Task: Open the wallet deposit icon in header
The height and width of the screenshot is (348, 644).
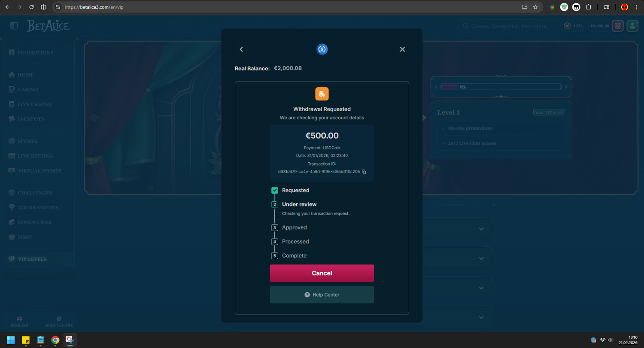Action: point(618,26)
